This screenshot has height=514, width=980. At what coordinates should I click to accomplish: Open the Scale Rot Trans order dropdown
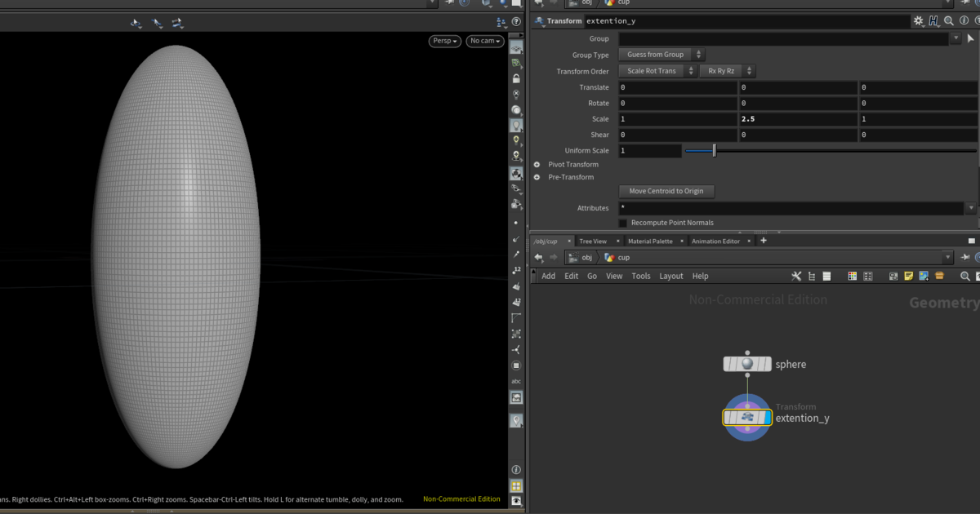[657, 71]
